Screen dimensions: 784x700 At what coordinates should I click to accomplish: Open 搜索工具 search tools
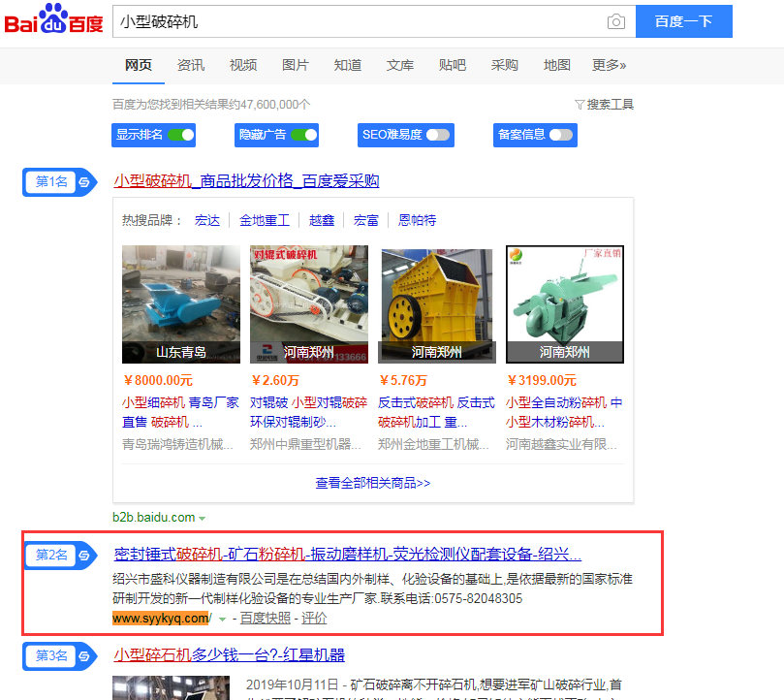click(x=610, y=105)
